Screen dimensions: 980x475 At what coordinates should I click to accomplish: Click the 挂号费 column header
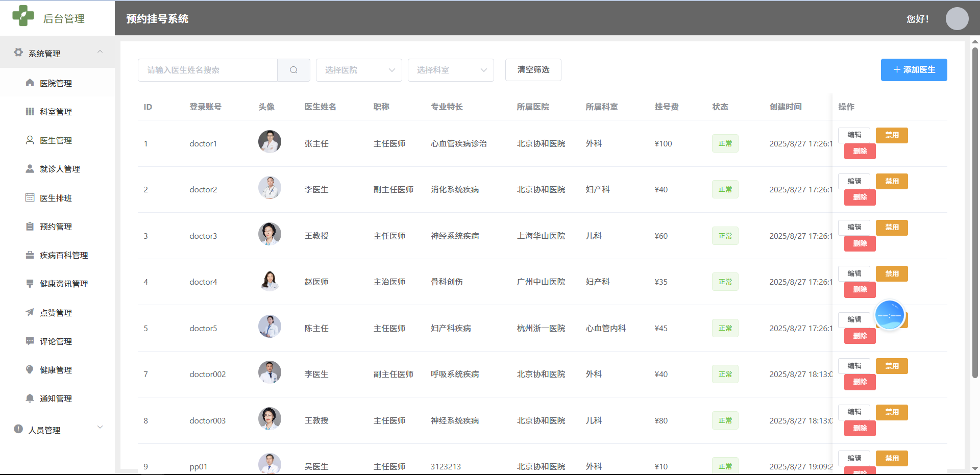pyautogui.click(x=667, y=107)
